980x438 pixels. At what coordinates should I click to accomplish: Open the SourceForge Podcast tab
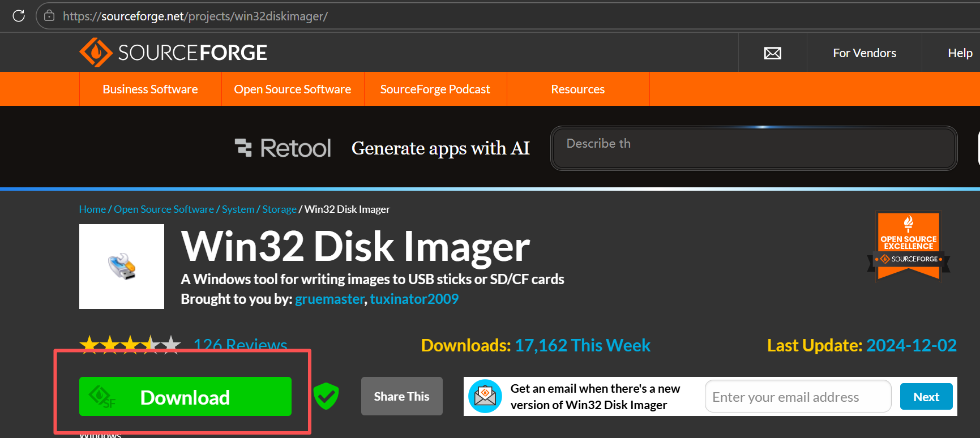pyautogui.click(x=435, y=89)
